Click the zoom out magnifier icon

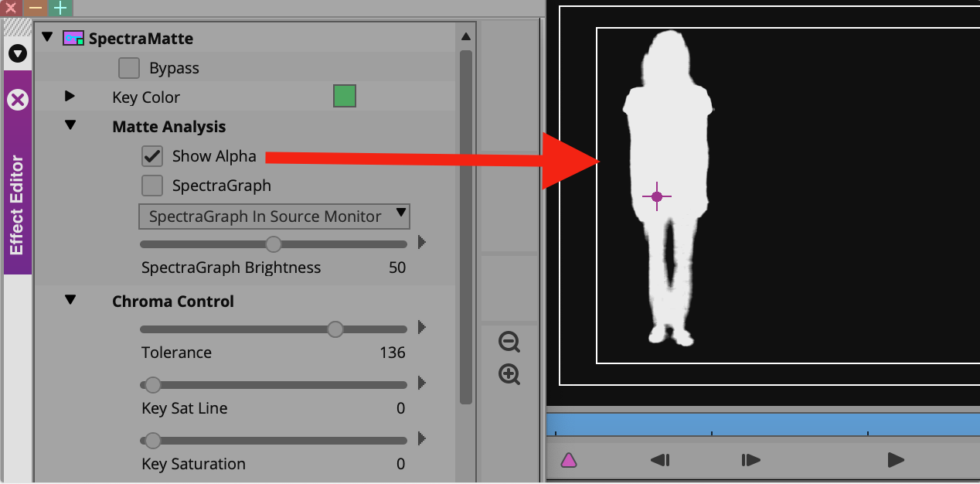coord(509,342)
